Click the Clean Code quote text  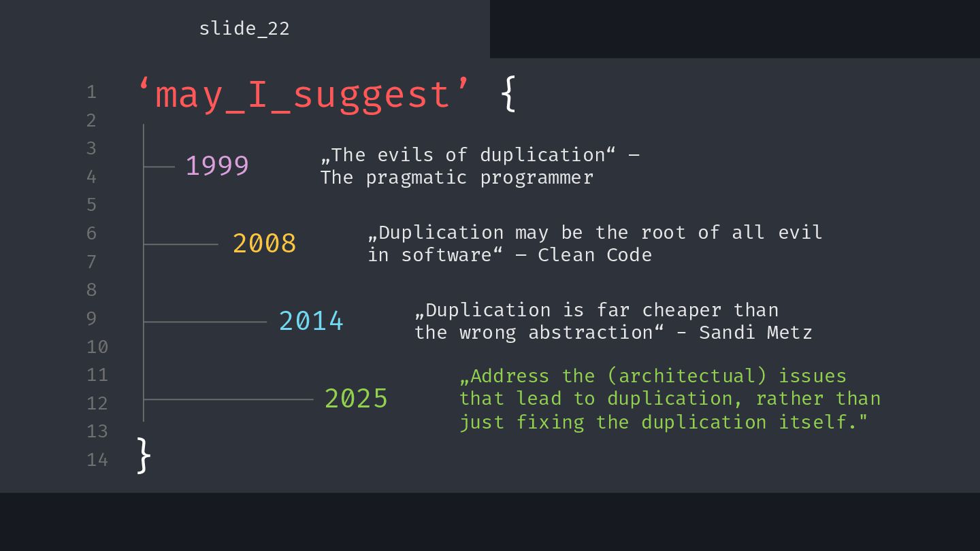point(595,244)
